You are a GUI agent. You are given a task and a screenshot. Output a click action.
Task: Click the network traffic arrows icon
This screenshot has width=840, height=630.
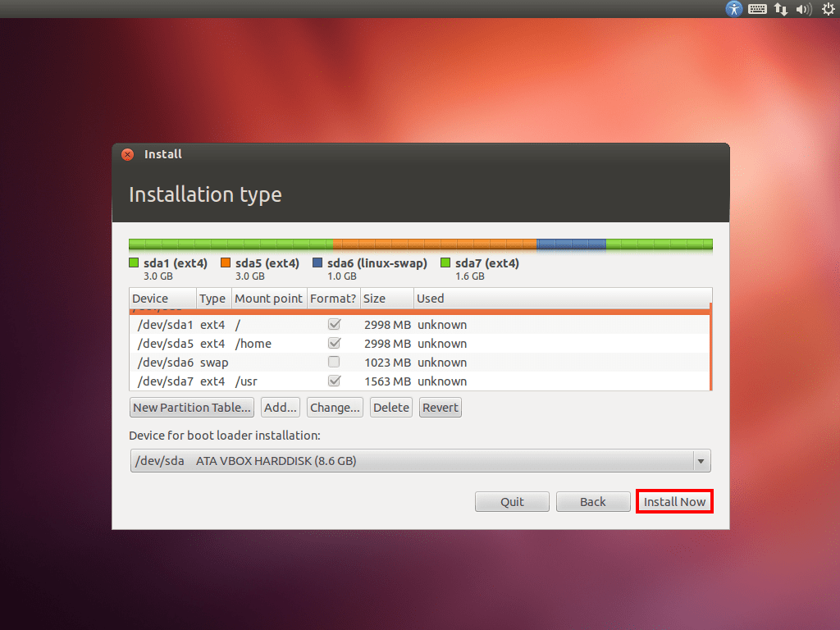click(779, 9)
